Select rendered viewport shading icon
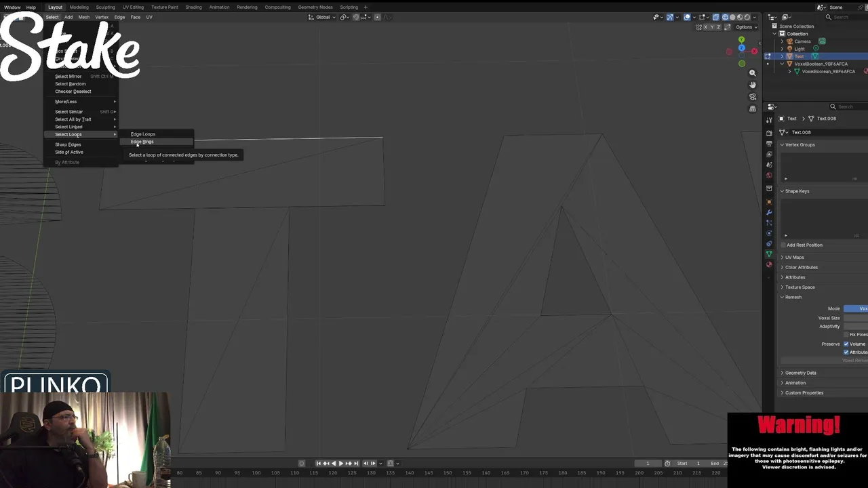Viewport: 868px width, 488px height. pyautogui.click(x=747, y=17)
